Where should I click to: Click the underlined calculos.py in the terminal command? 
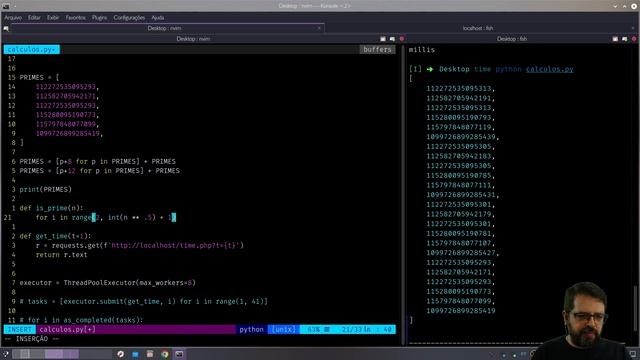[x=549, y=69]
